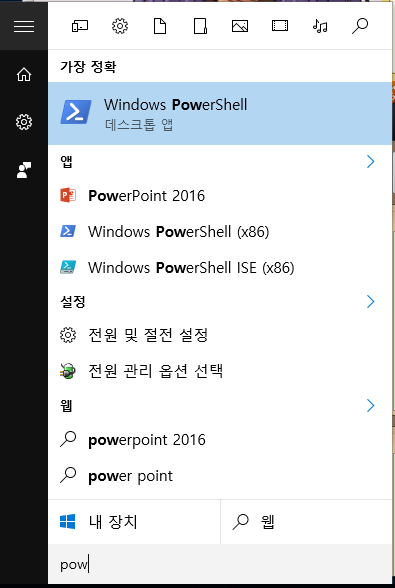Viewport: 395px width, 588px height.
Task: Click magnifier icon beside powerpoint 2016
Action: [x=68, y=439]
